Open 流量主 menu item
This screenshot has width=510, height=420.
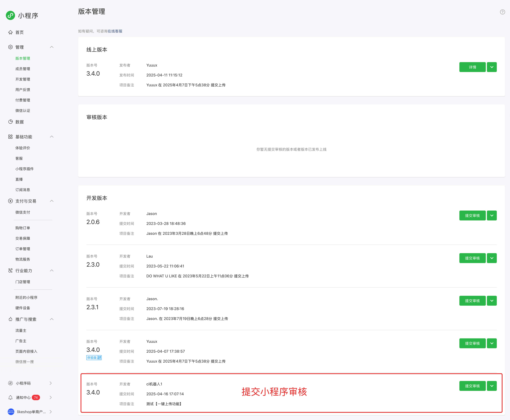point(21,330)
